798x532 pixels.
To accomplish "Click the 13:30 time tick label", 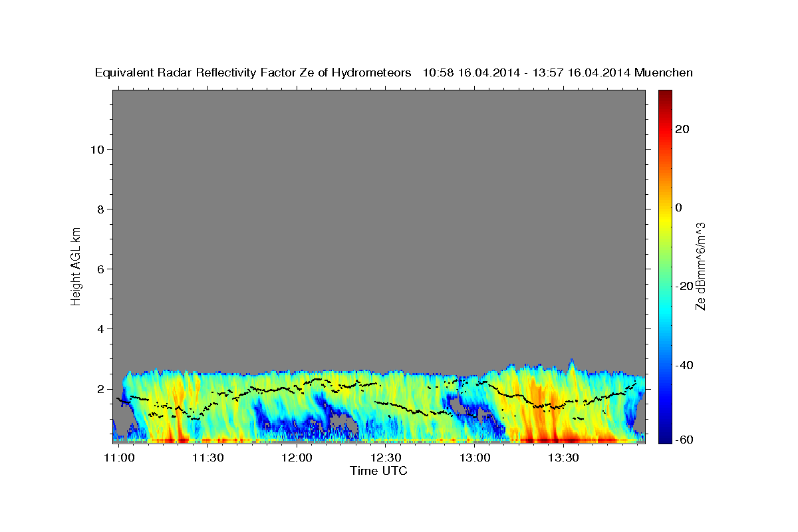I will (x=564, y=458).
